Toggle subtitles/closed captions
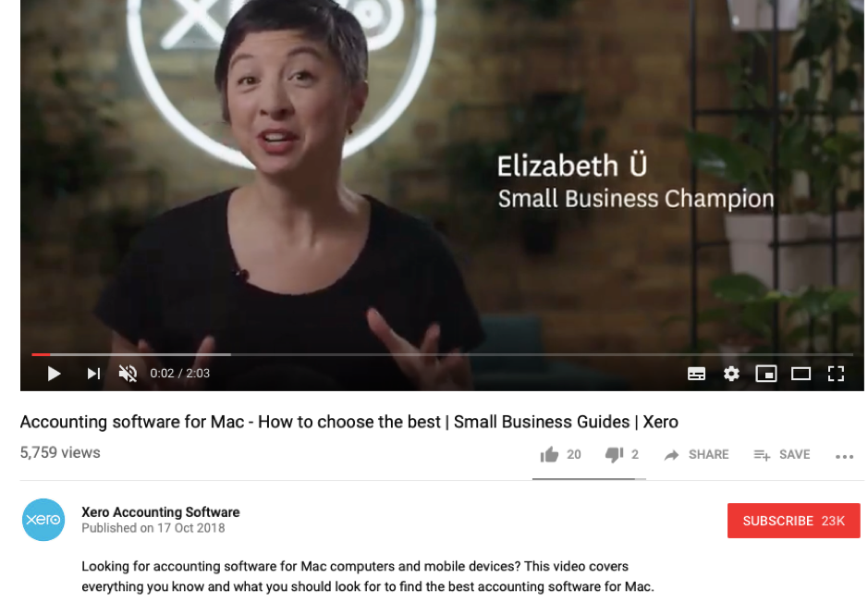The width and height of the screenshot is (868, 603). [x=696, y=375]
